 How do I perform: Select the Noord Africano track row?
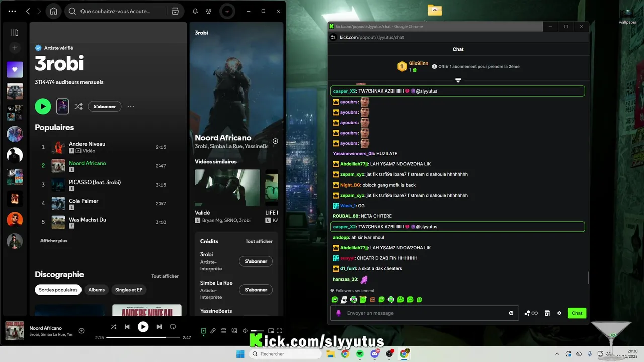(x=109, y=166)
